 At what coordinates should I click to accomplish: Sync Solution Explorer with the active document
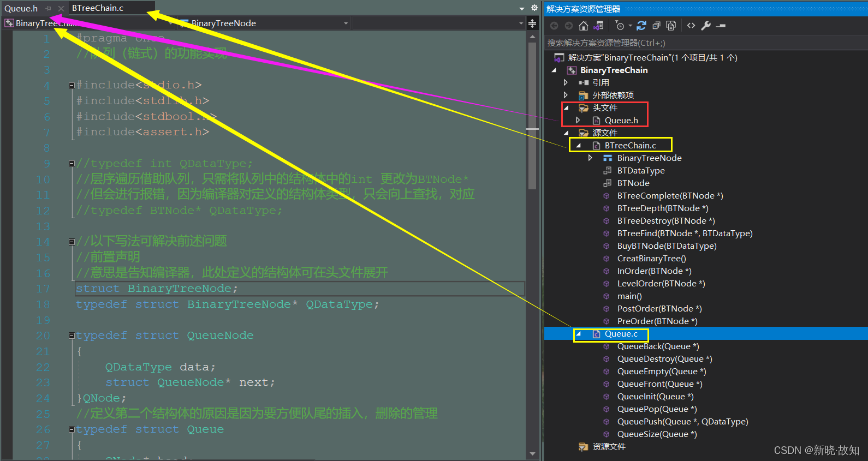click(641, 26)
